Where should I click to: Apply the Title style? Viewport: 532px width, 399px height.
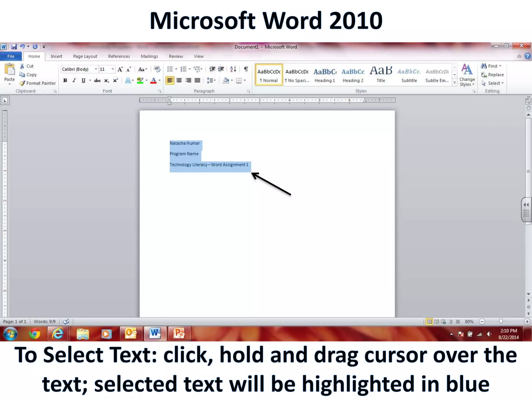point(381,75)
